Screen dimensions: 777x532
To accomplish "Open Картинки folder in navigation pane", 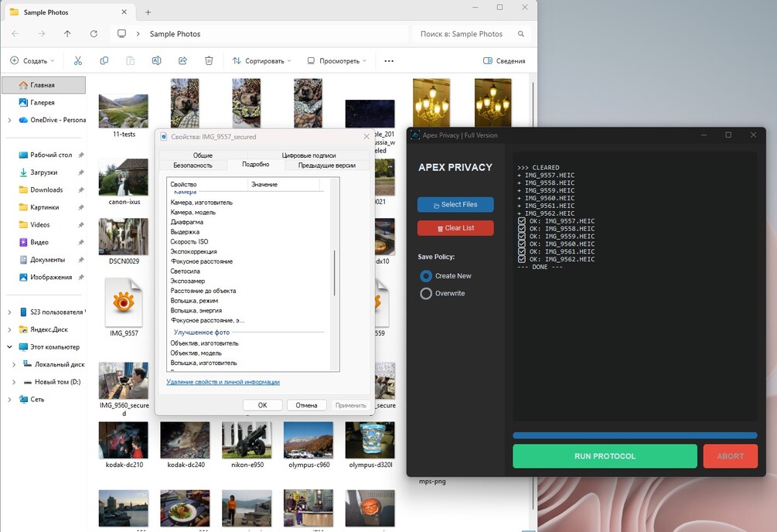I will 43,207.
